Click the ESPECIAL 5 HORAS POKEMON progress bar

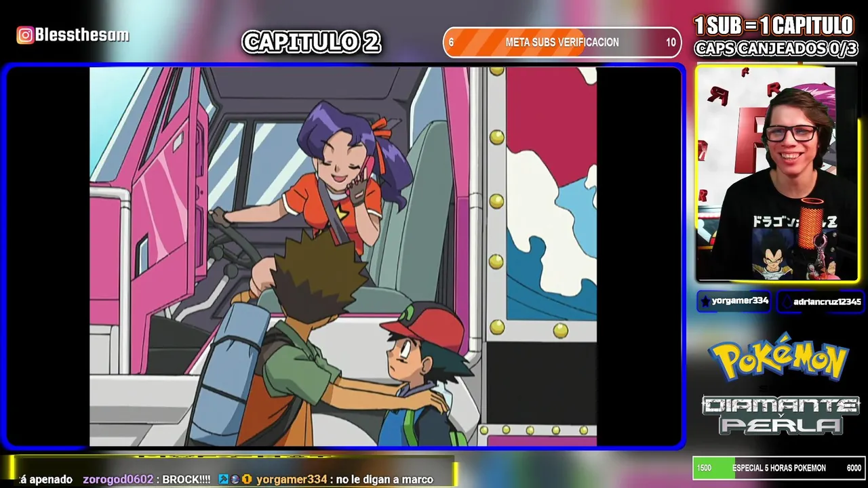click(778, 468)
